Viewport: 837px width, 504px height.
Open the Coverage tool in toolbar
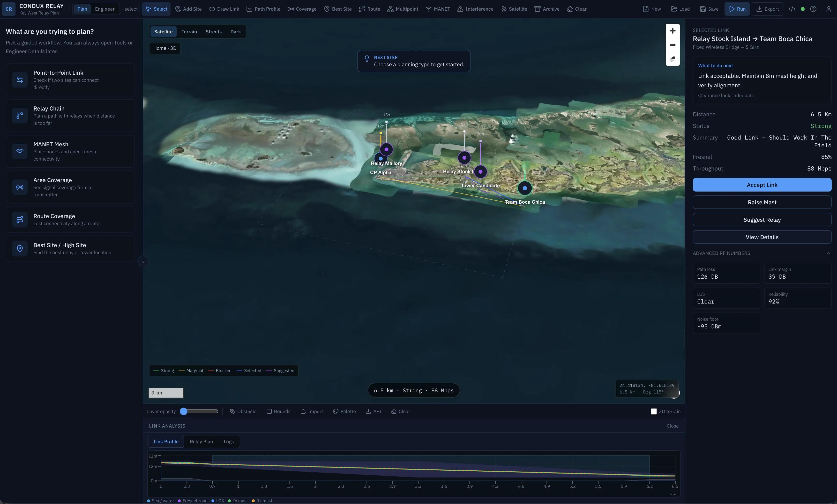pyautogui.click(x=302, y=9)
